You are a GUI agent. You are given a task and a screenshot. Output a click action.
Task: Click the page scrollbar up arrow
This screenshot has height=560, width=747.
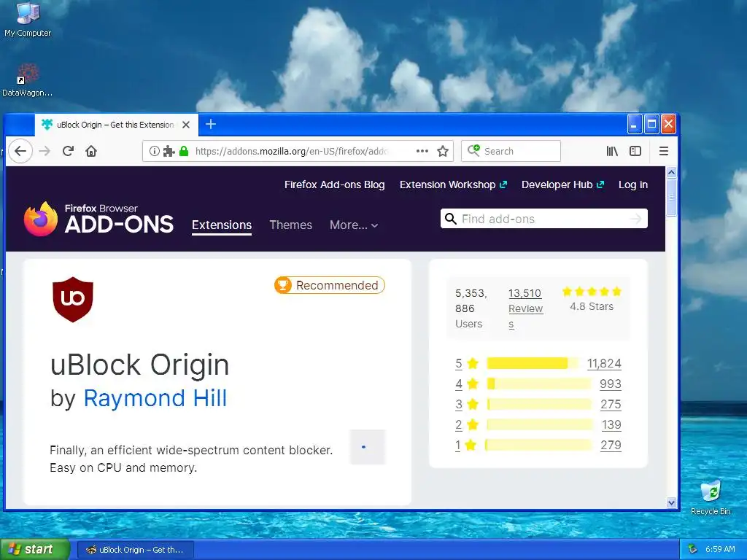click(x=671, y=172)
